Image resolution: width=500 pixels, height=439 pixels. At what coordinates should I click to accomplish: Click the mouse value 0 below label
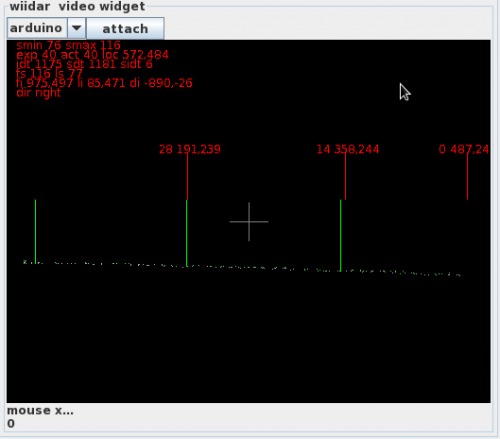point(11,423)
